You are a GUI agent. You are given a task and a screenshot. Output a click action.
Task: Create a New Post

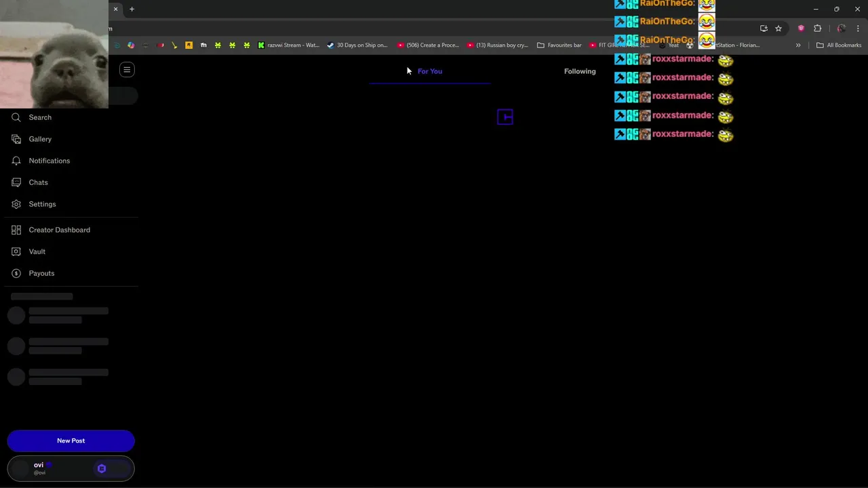(x=71, y=441)
